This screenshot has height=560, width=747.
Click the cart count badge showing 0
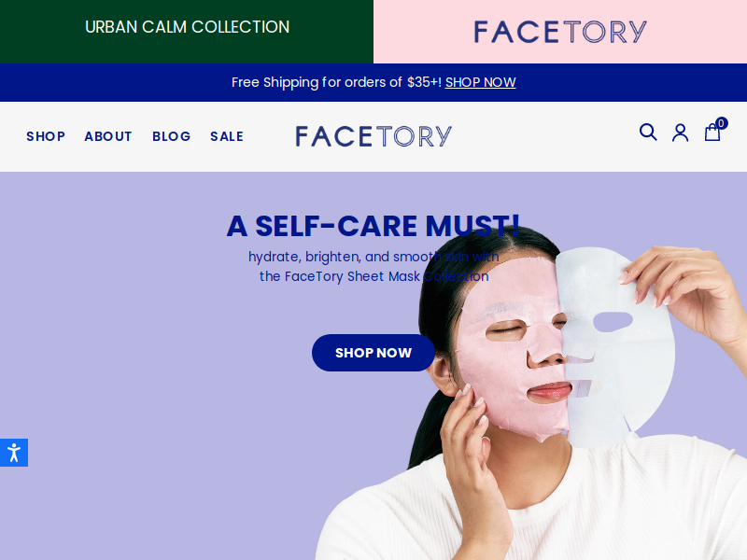(x=721, y=123)
